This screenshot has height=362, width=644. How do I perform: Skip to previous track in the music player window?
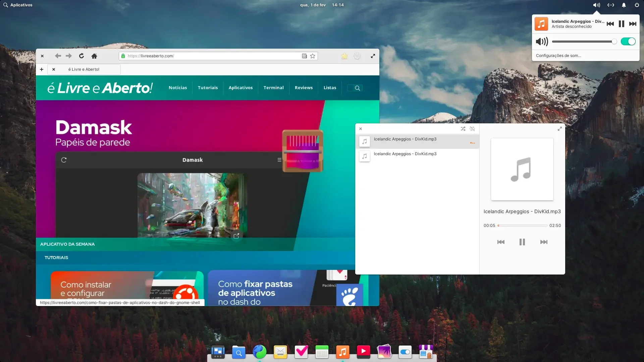(501, 242)
